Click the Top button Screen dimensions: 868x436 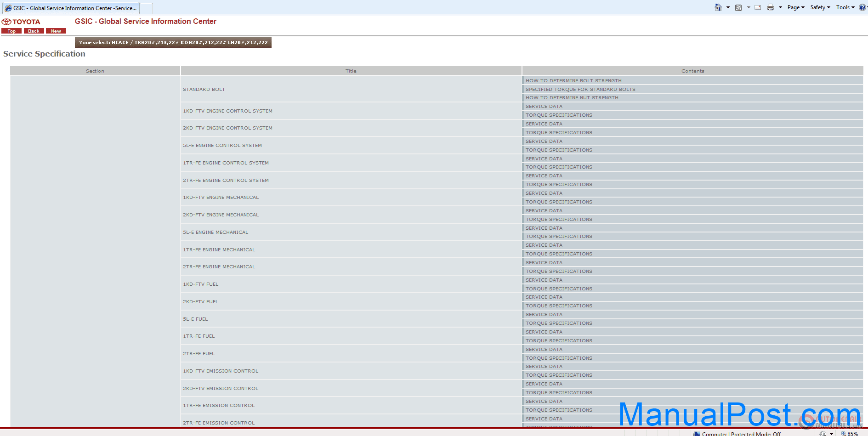pos(11,31)
